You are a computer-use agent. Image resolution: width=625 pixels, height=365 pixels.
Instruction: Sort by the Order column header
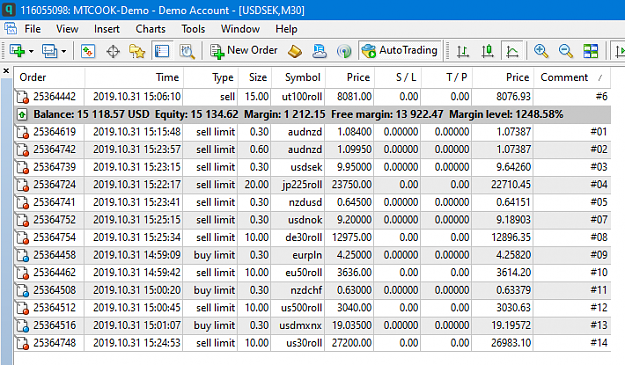click(x=49, y=77)
